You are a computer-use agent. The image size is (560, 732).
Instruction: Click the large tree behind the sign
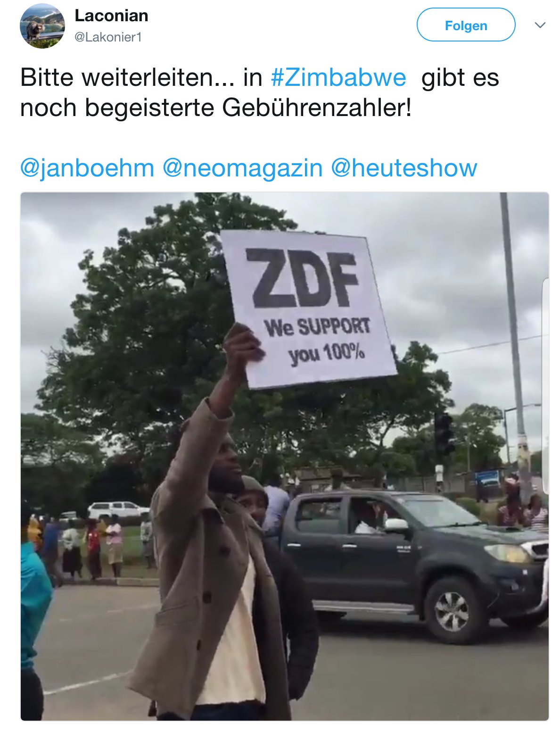pos(156,330)
